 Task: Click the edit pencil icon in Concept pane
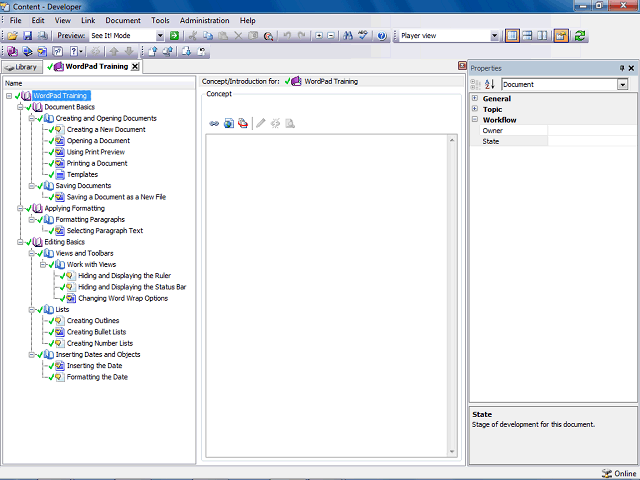[261, 123]
